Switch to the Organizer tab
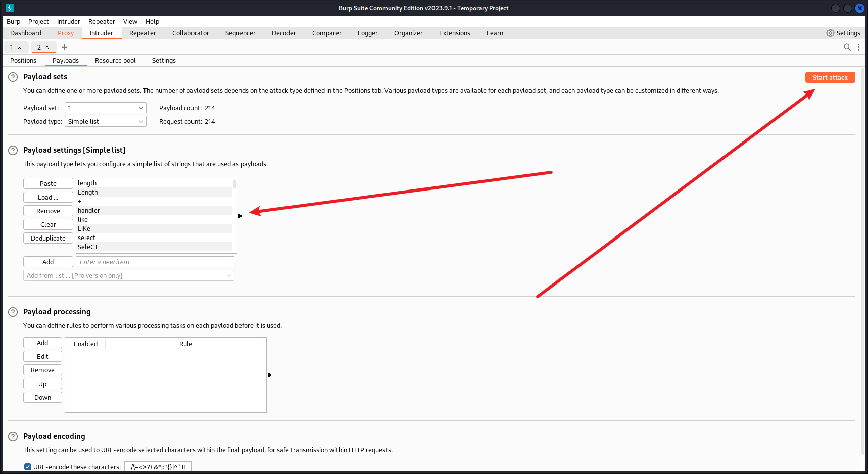Image resolution: width=868 pixels, height=474 pixels. pyautogui.click(x=408, y=33)
